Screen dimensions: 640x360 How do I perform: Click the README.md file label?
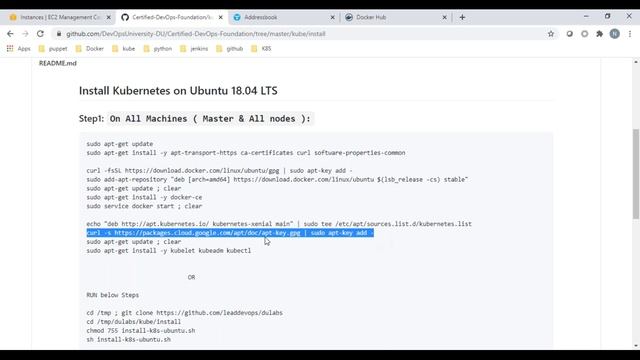coord(58,63)
